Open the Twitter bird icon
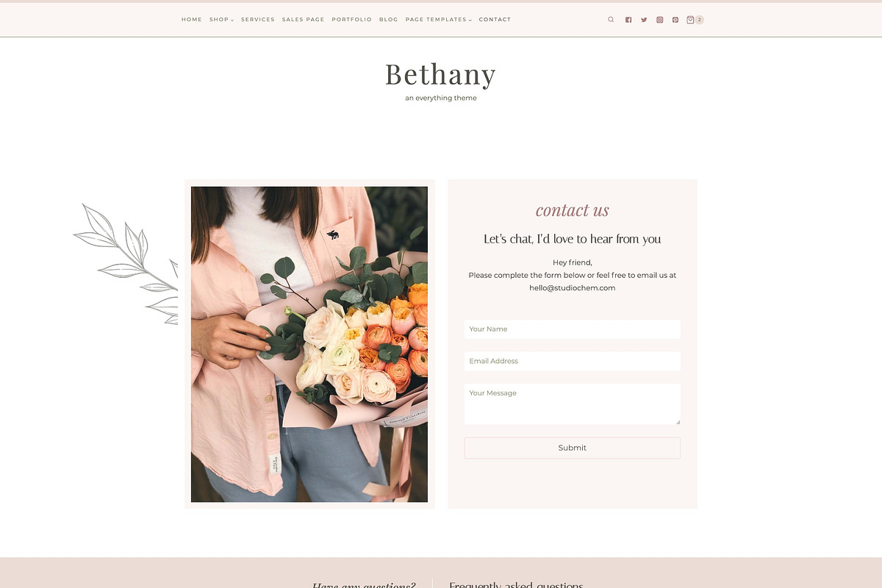The image size is (882, 588). [x=644, y=20]
